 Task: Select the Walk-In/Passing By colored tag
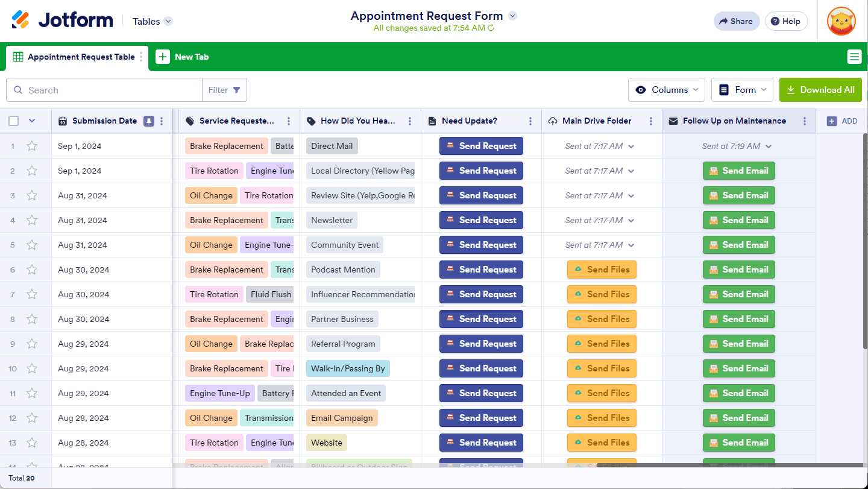coord(348,368)
